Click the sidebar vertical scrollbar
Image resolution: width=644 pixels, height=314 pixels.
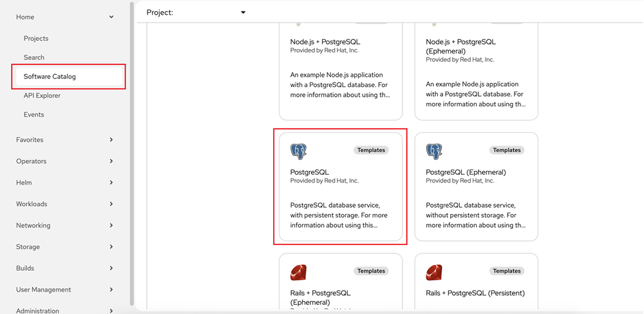click(x=131, y=153)
